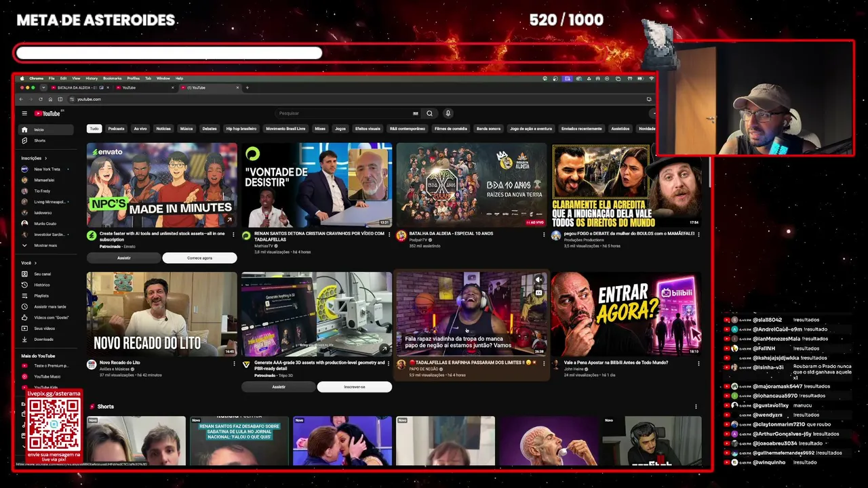Open the Chrome tab search dropdown
Screen dimensions: 868x488
[x=43, y=87]
